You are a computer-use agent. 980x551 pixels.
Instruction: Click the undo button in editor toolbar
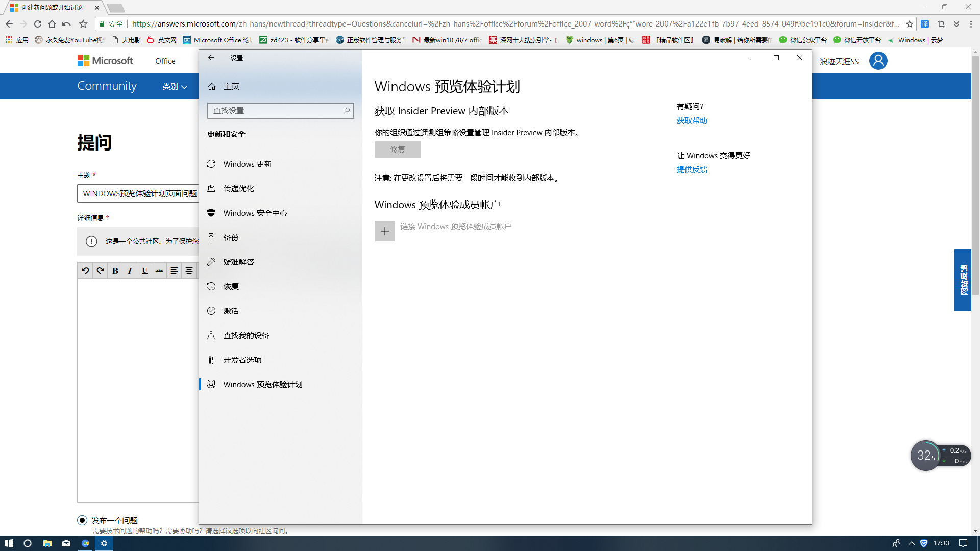click(x=86, y=271)
